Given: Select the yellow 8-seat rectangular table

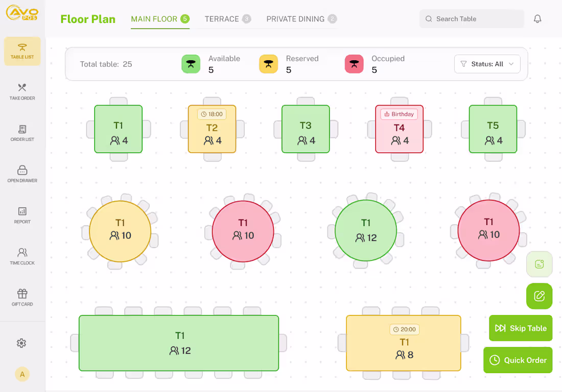Looking at the screenshot, I should 404,343.
